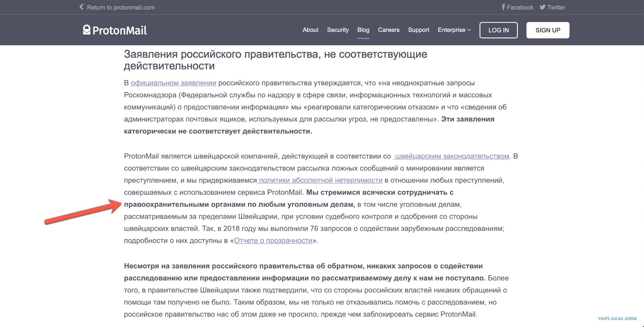Image resolution: width=644 pixels, height=327 pixels.
Task: Open the "официальном заявлении" link
Action: tap(173, 83)
